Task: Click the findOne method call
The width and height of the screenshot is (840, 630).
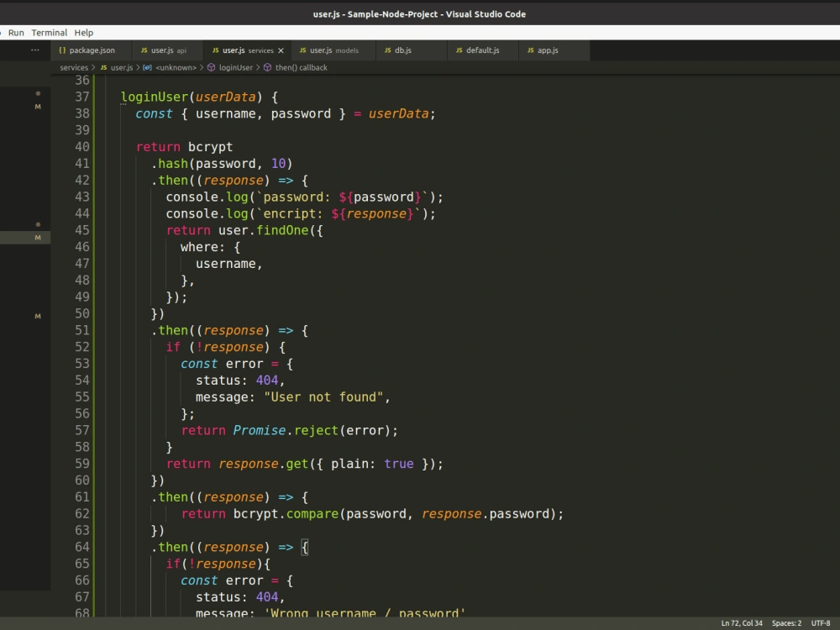Action: coord(282,230)
